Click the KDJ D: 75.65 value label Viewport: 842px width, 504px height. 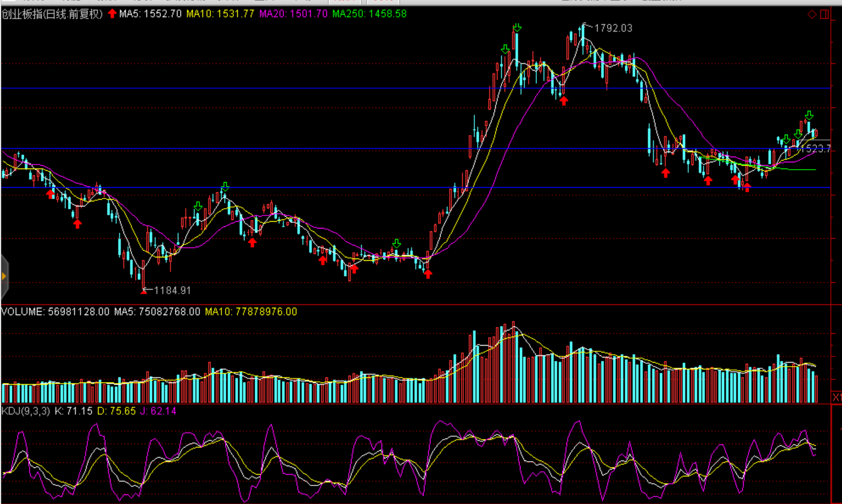point(116,411)
